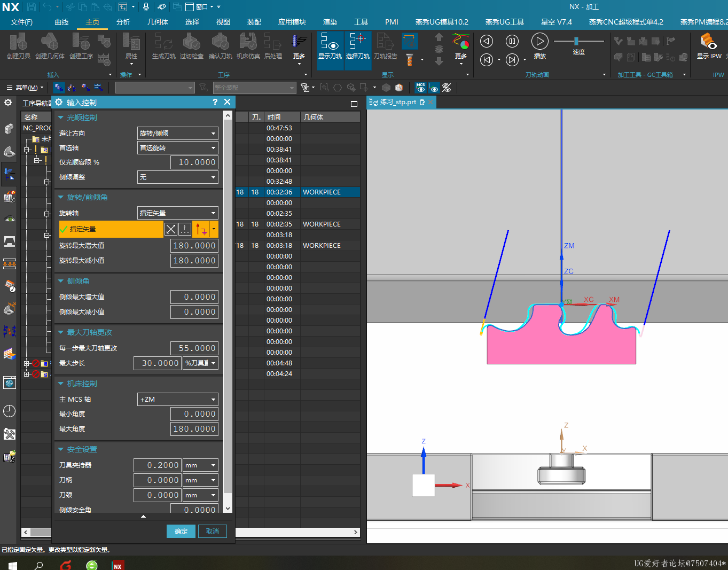Collapse the 安全设置 section

61,449
